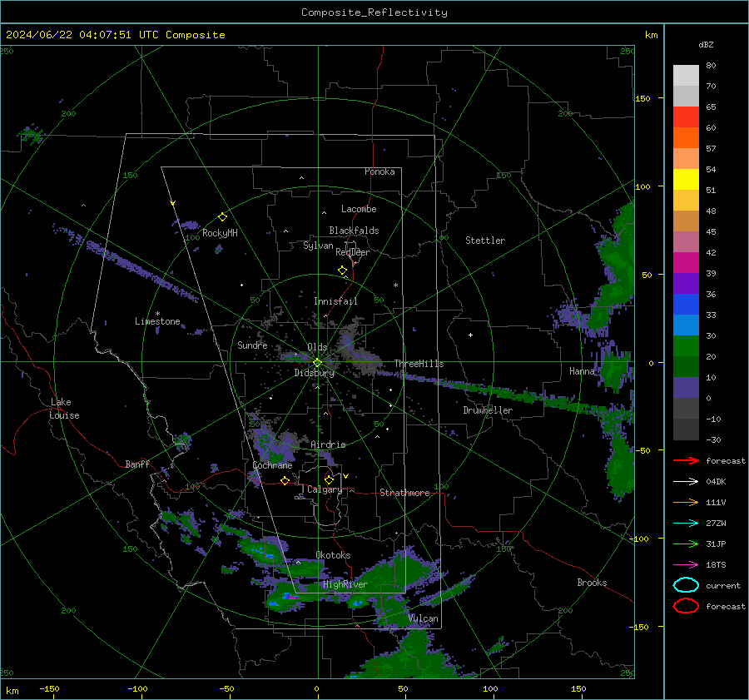Screen dimensions: 749x700
Task: Click the ThreeHills label
Action: point(419,364)
